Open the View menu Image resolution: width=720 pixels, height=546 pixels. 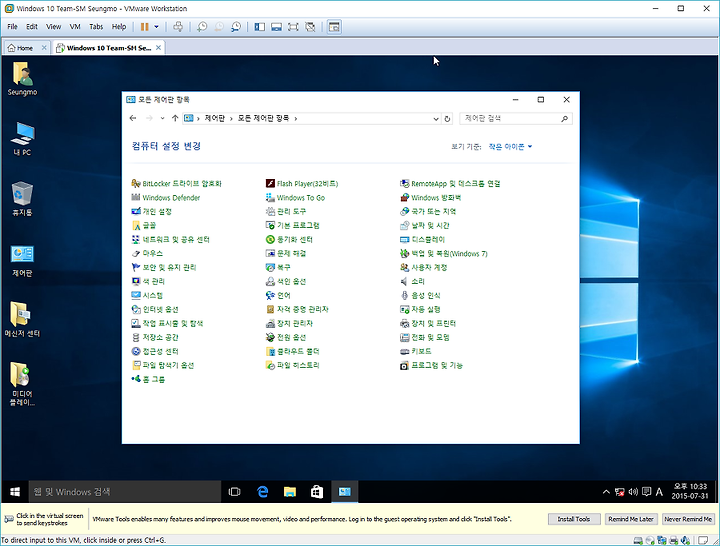(x=53, y=27)
